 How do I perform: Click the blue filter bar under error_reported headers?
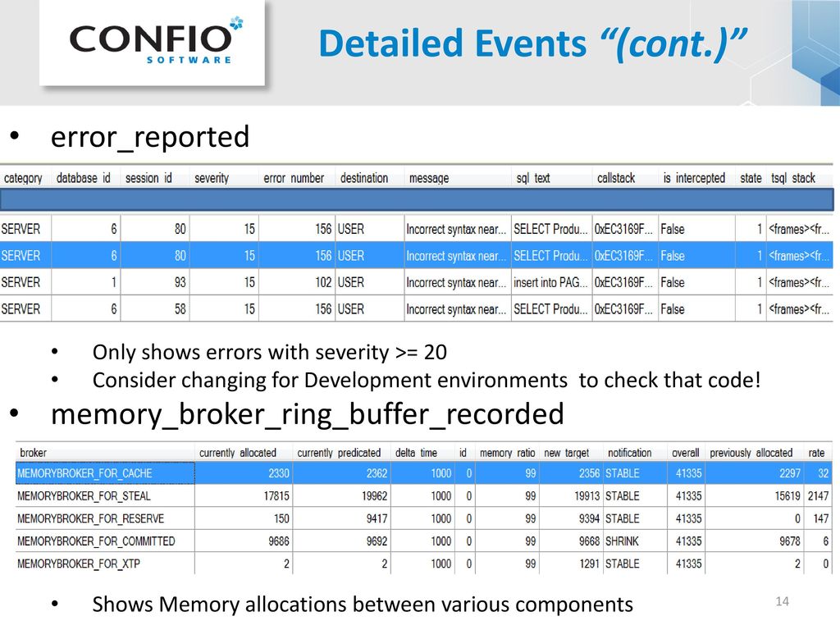pyautogui.click(x=416, y=200)
